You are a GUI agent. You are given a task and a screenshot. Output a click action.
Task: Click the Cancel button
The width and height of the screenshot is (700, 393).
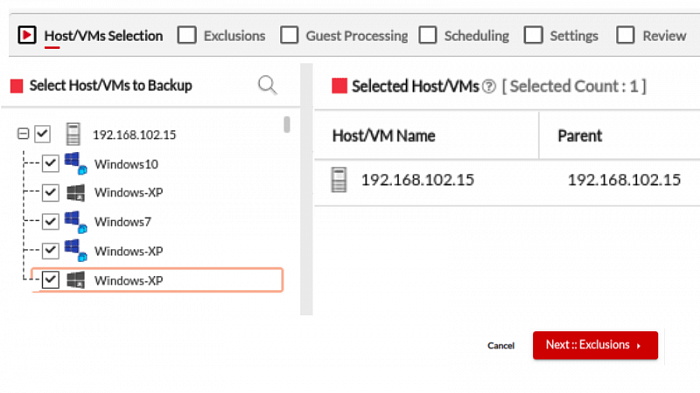point(501,346)
